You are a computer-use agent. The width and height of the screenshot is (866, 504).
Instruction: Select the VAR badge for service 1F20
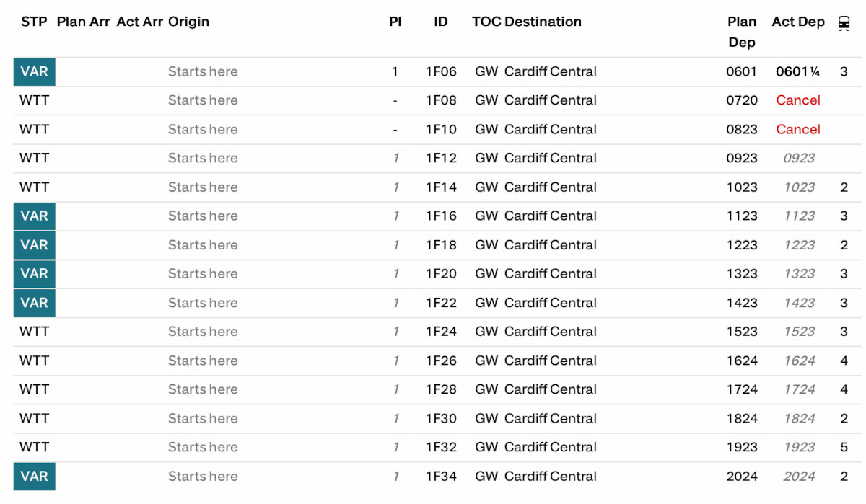click(35, 274)
